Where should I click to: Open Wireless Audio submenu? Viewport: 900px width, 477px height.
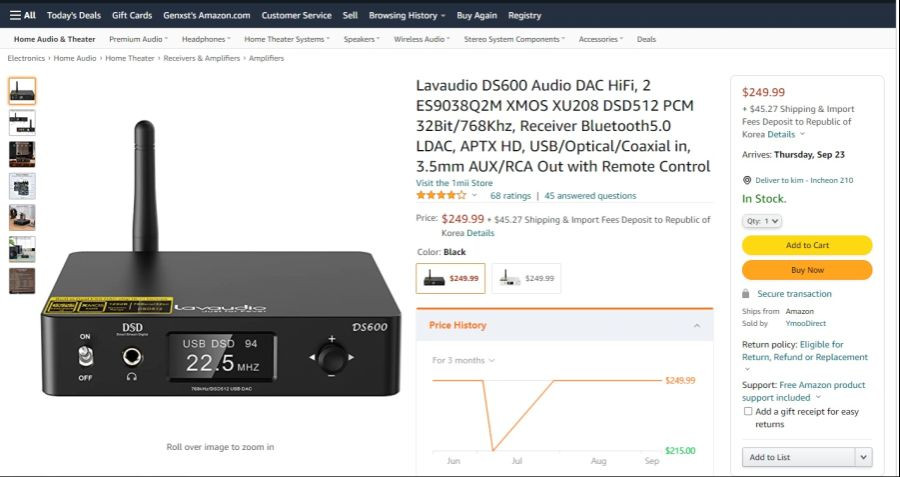click(422, 39)
